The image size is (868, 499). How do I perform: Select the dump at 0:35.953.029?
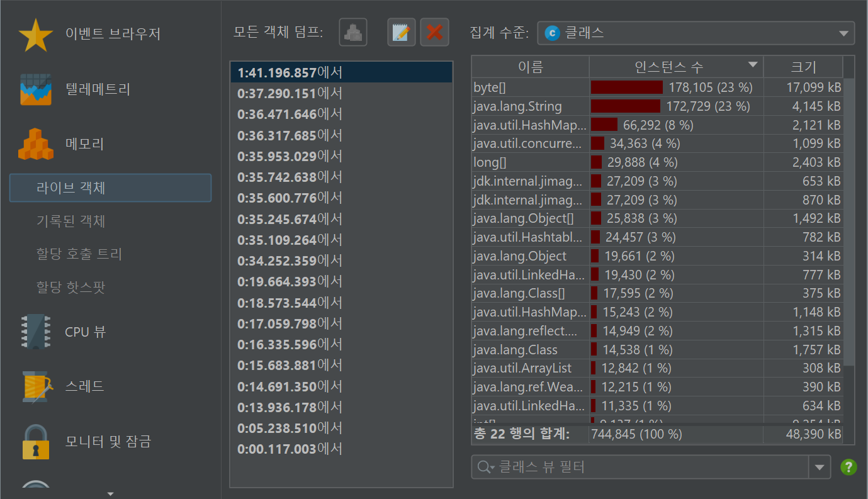(x=341, y=156)
